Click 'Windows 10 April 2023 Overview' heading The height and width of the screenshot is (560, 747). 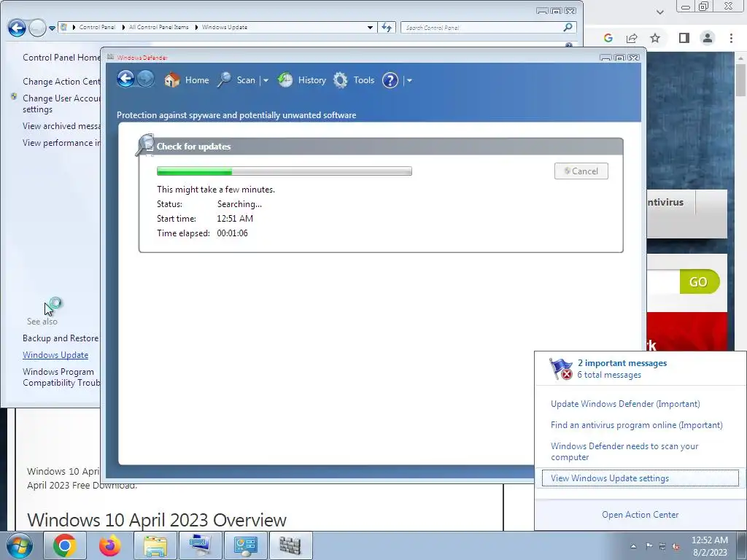(x=157, y=520)
